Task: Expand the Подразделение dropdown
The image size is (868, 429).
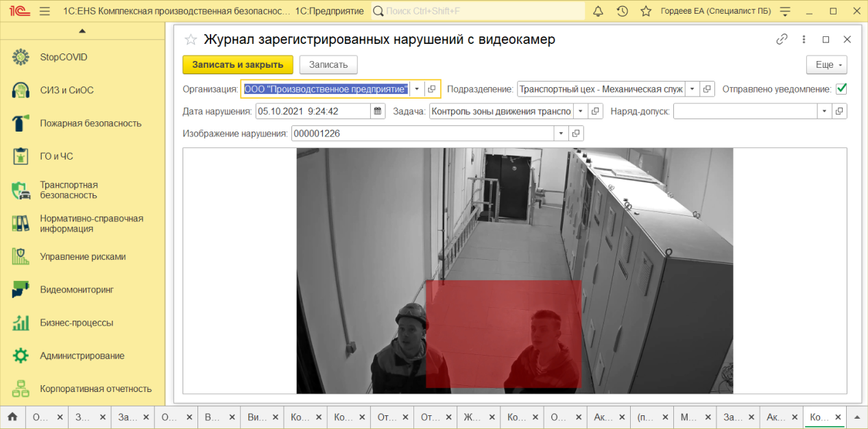Action: (x=692, y=89)
